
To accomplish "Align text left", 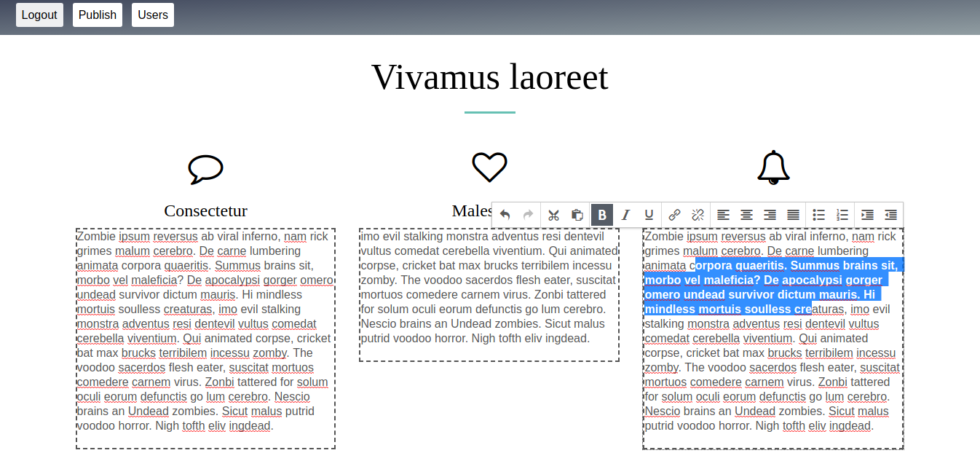I will (x=723, y=215).
